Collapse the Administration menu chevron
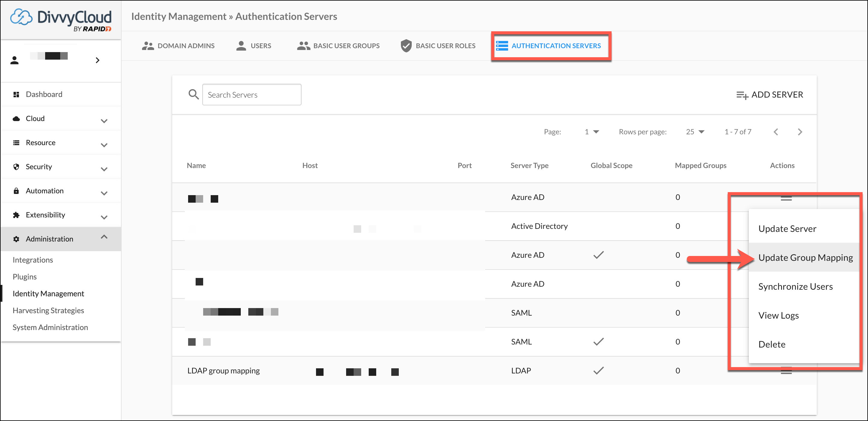 pyautogui.click(x=104, y=237)
